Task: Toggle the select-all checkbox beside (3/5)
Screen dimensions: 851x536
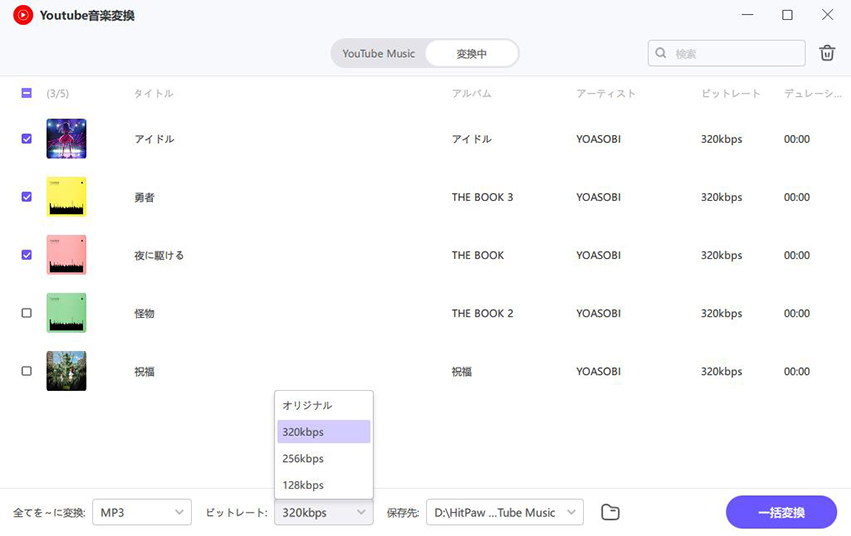Action: [26, 93]
